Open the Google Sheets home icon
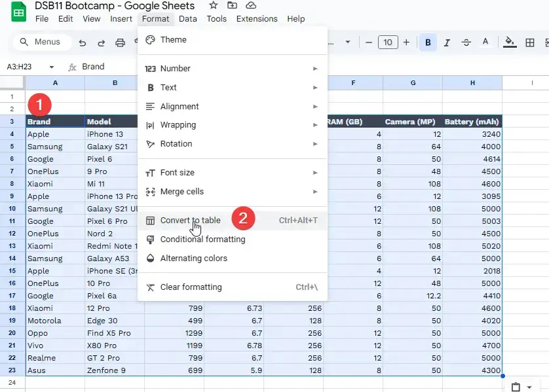The height and width of the screenshot is (392, 549). click(x=18, y=12)
